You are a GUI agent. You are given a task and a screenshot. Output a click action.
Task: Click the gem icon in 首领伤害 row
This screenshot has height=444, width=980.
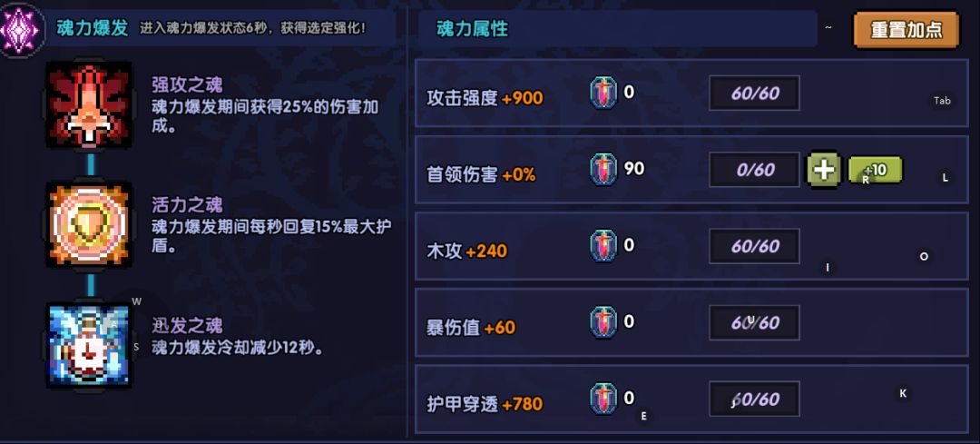coord(603,169)
